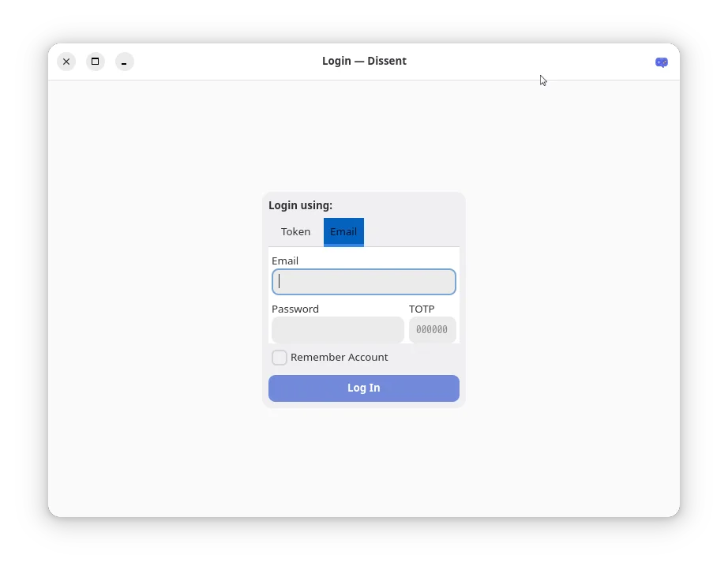Viewport: 728px width, 570px height.
Task: Select the Email login tab
Action: (343, 231)
